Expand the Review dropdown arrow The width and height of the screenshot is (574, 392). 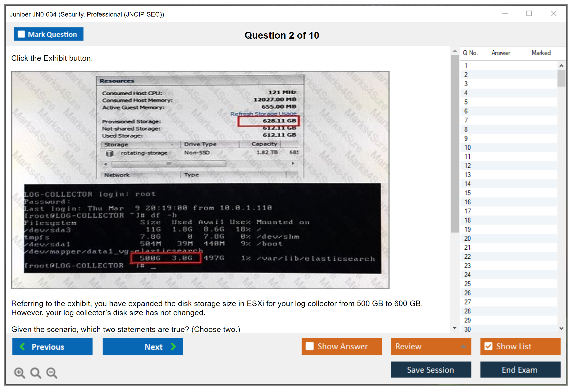tap(463, 346)
